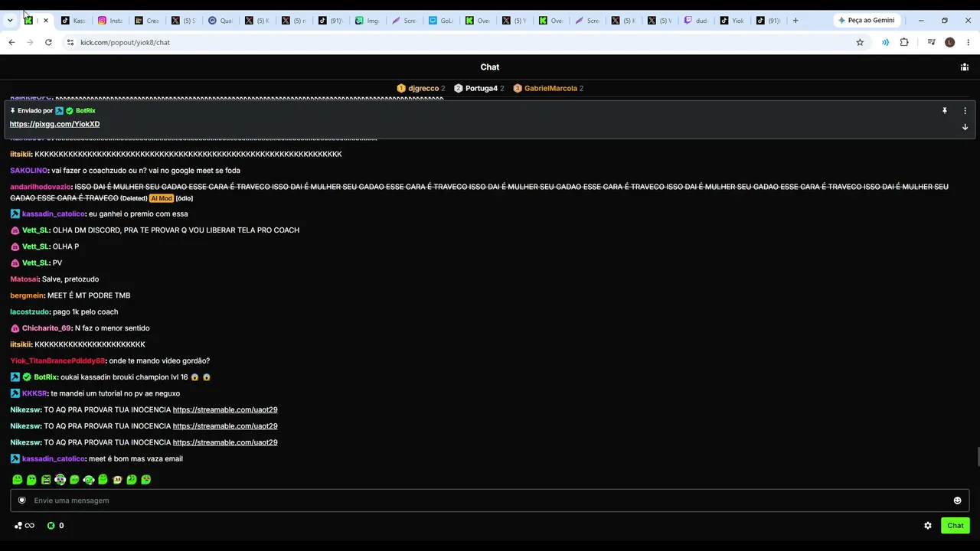
Task: Select the brown-haired face emote
Action: 117,480
